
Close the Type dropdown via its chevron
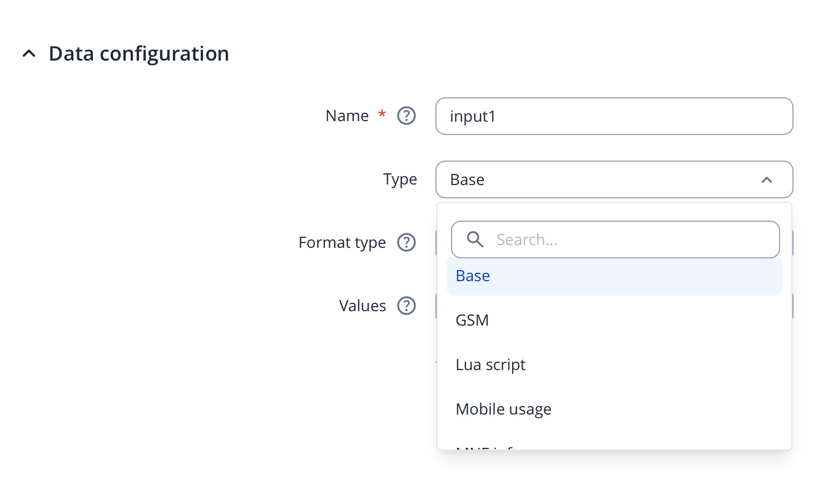click(x=766, y=180)
